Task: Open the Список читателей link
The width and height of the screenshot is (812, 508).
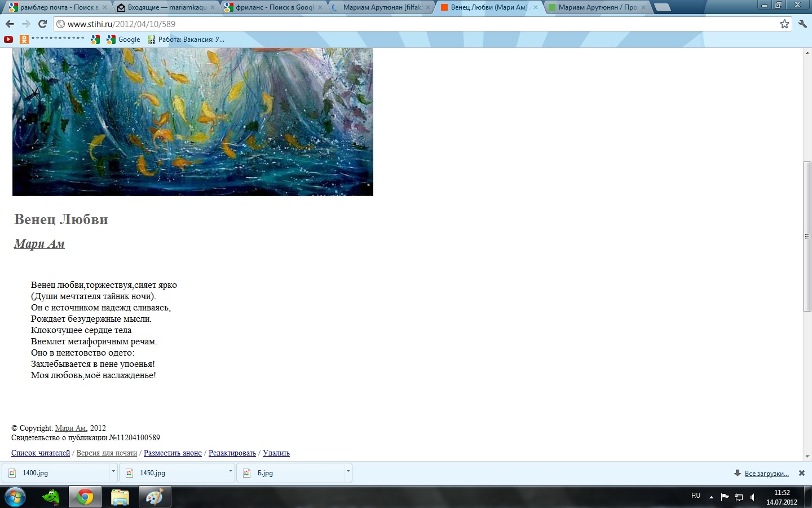Action: (41, 453)
